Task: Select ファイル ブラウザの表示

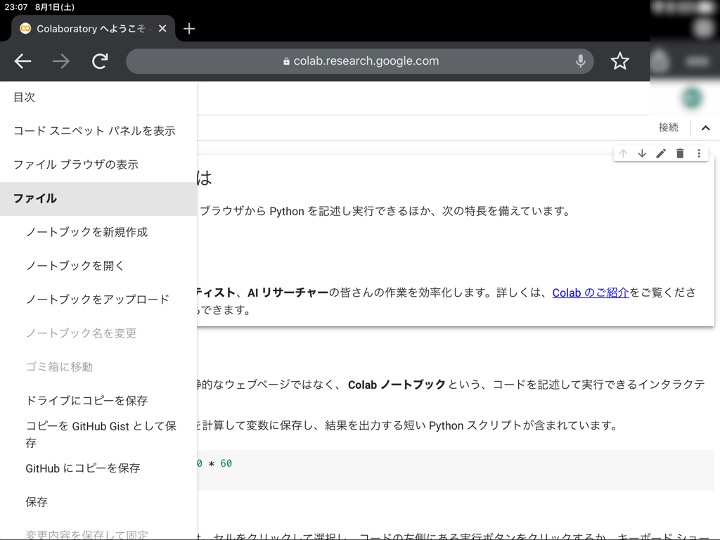Action: click(99, 164)
